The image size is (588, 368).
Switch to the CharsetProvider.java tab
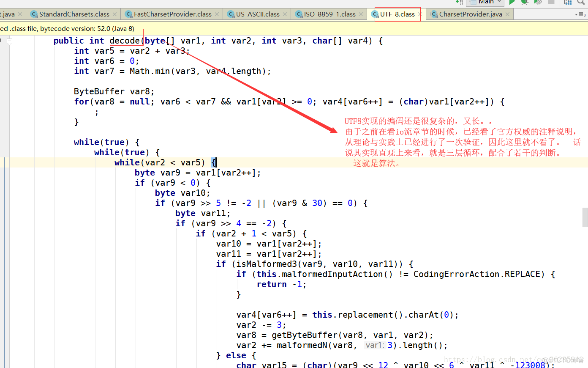tap(471, 14)
